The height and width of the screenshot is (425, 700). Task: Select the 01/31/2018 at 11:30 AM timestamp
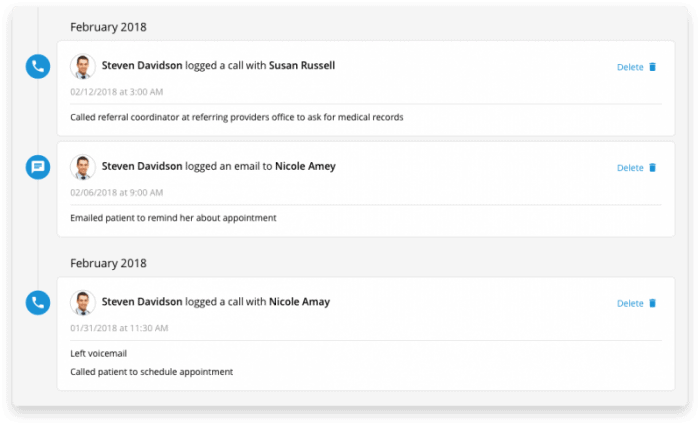point(119,328)
